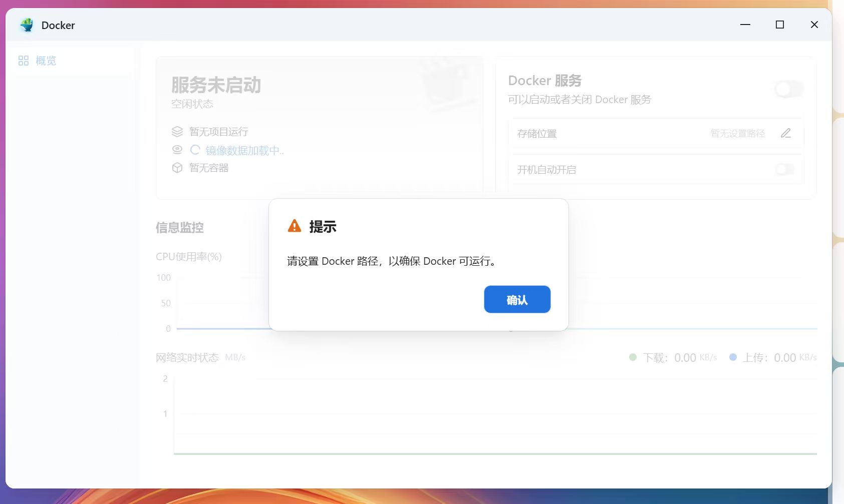Click the 信息监控 section heading
Viewport: 844px width, 504px height.
click(180, 228)
